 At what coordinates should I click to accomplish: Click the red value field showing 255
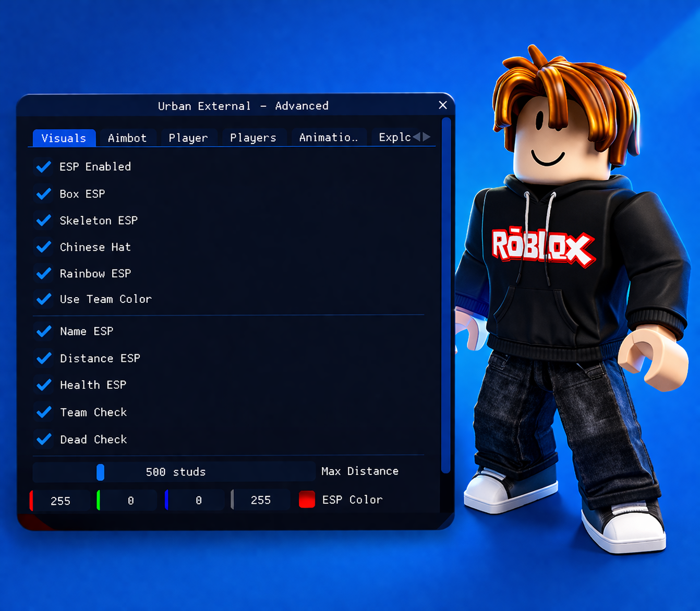[59, 500]
